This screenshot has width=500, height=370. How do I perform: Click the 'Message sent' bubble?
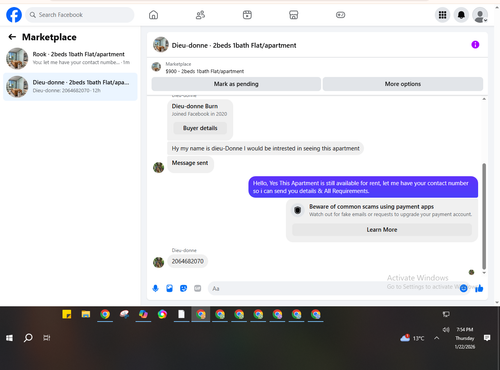click(190, 163)
